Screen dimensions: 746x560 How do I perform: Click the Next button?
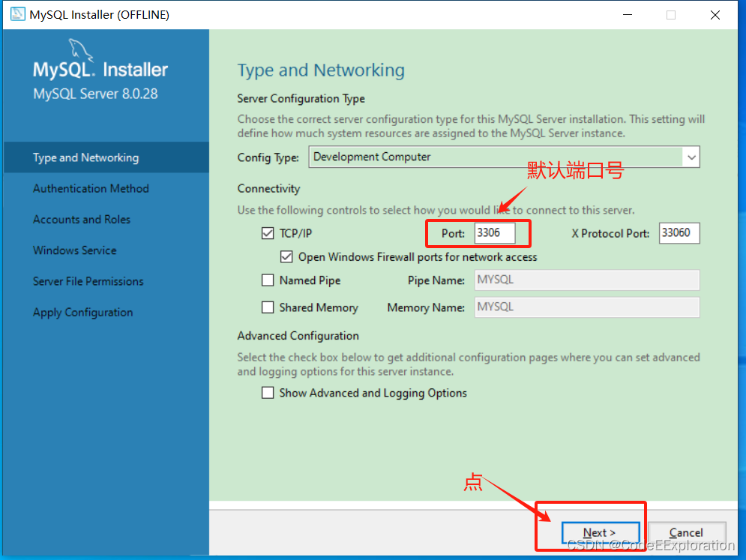point(601,533)
